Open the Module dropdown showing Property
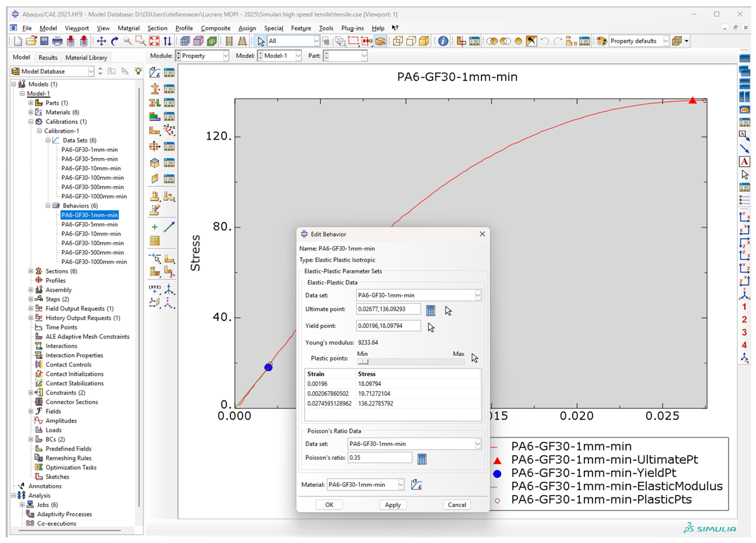Image resolution: width=756 pixels, height=543 pixels. point(226,56)
